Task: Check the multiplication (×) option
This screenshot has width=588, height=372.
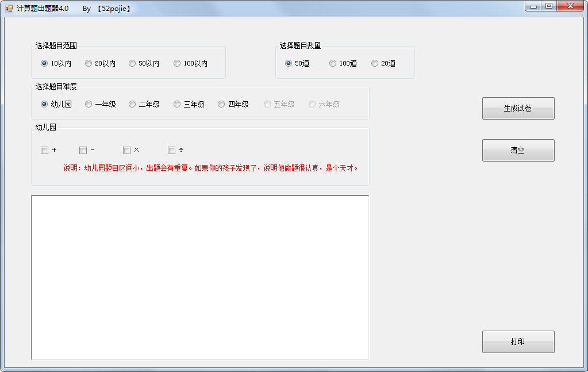Action: click(x=126, y=150)
